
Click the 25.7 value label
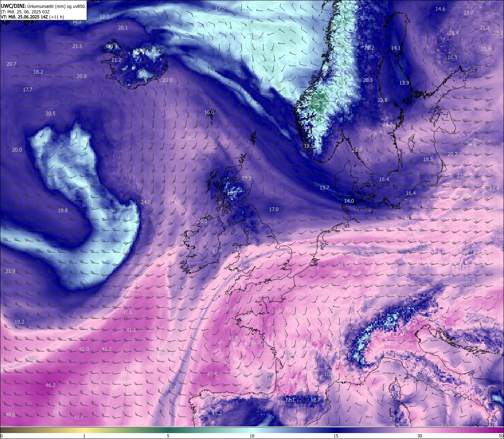469,13
